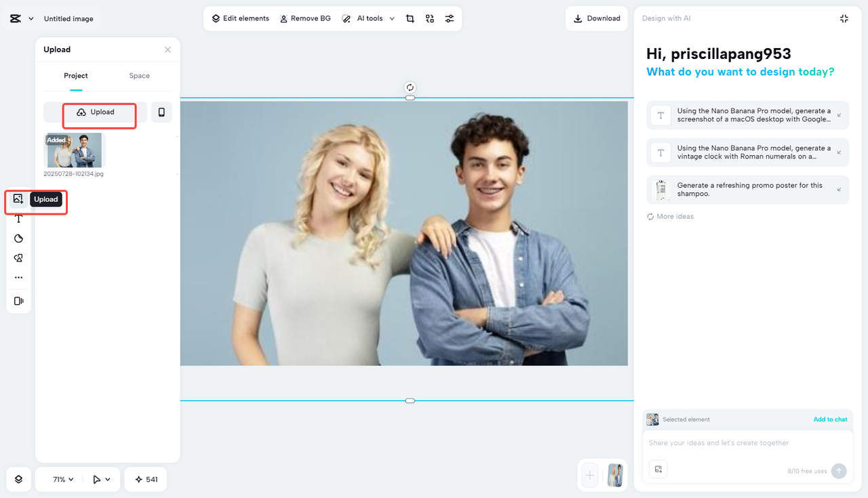Pick the macOS desktop screenshot prompt suggestion
The width and height of the screenshot is (868, 498).
point(748,115)
